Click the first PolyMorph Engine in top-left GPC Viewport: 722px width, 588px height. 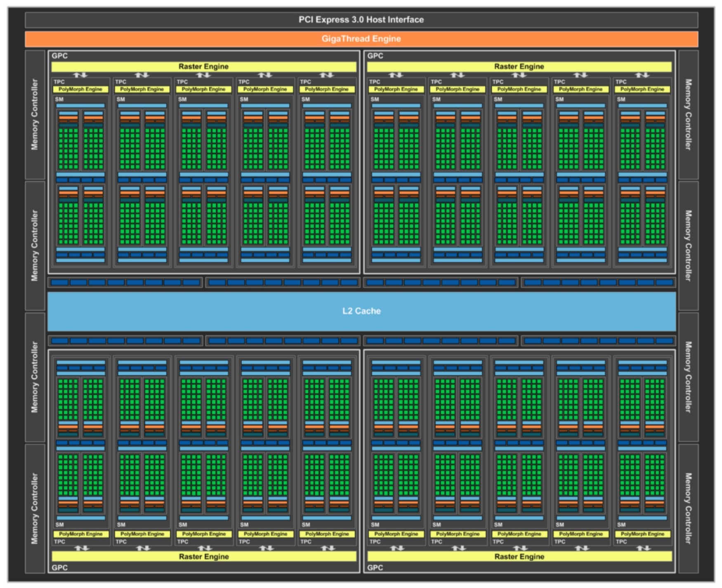pos(80,89)
